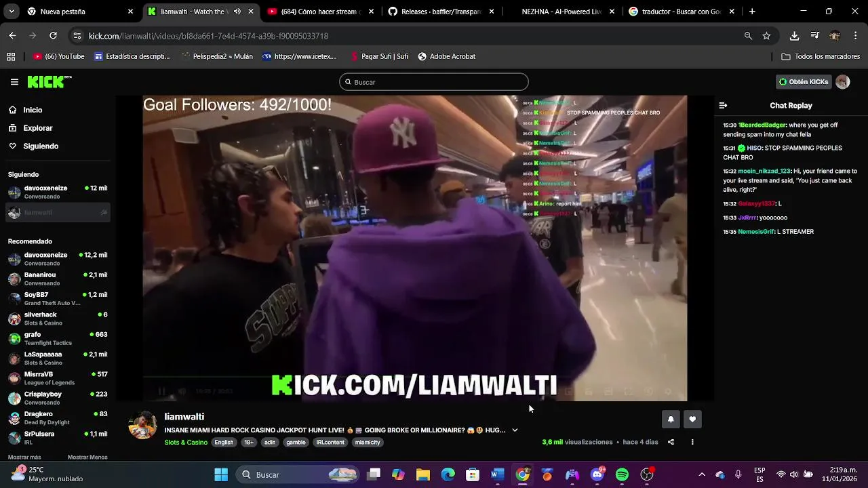Open the Chrome apps grid icon
Image resolution: width=868 pixels, height=488 pixels.
click(x=11, y=57)
